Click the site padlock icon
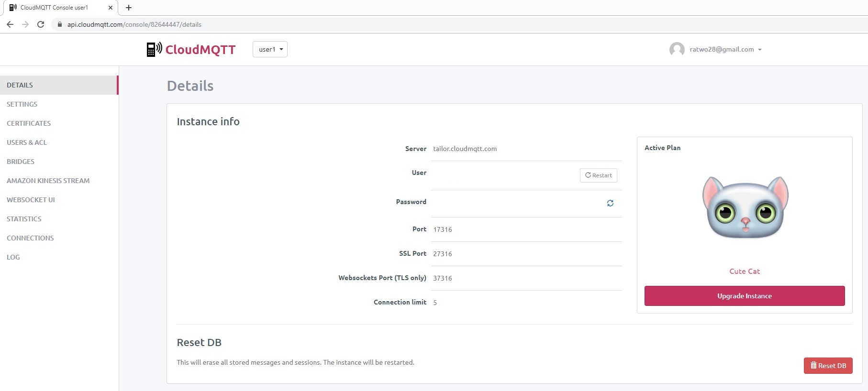Screen dimensions: 868x391 60,24
